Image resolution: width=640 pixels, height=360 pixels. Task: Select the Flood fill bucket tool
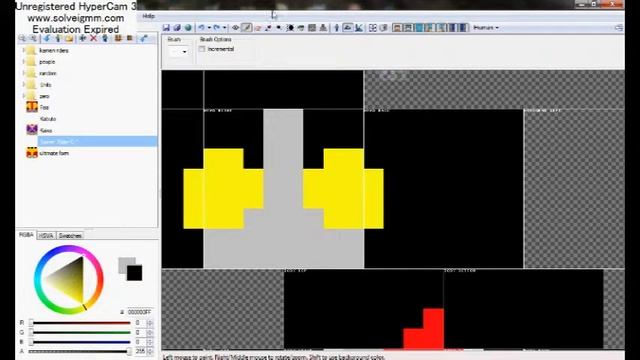301,28
